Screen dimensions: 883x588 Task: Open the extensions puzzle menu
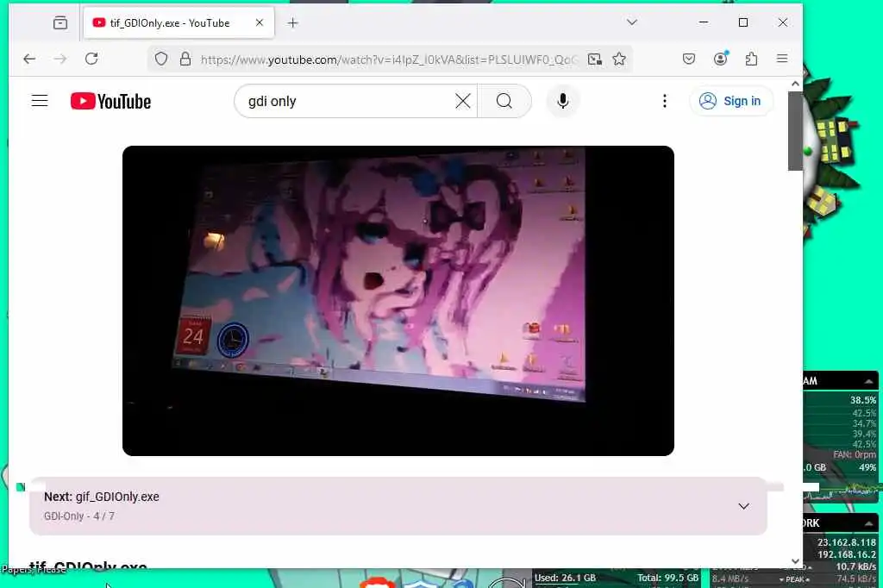[751, 59]
